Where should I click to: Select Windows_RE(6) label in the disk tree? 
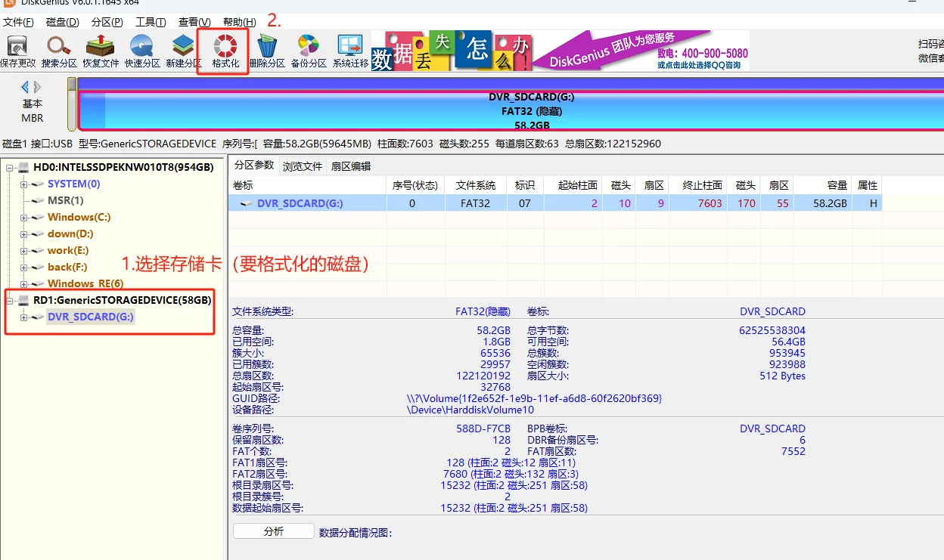85,283
